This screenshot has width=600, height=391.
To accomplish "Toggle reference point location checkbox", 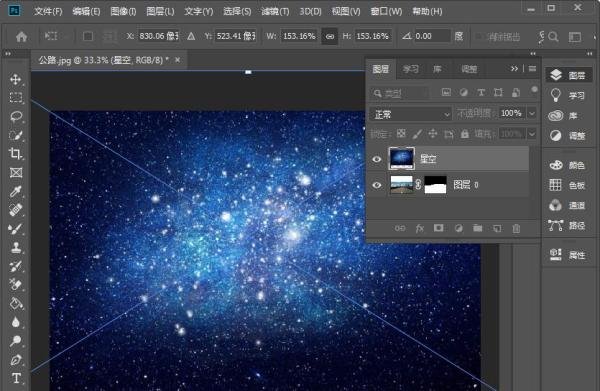I will (88, 36).
